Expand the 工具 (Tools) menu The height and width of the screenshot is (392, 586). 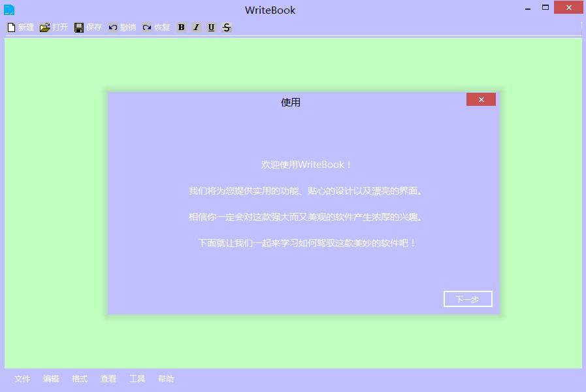137,379
